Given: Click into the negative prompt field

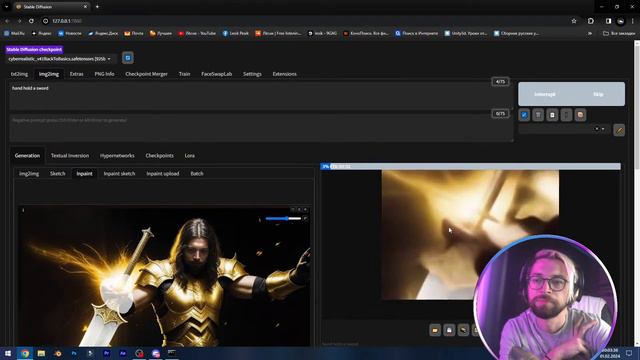Looking at the screenshot, I should (261, 128).
